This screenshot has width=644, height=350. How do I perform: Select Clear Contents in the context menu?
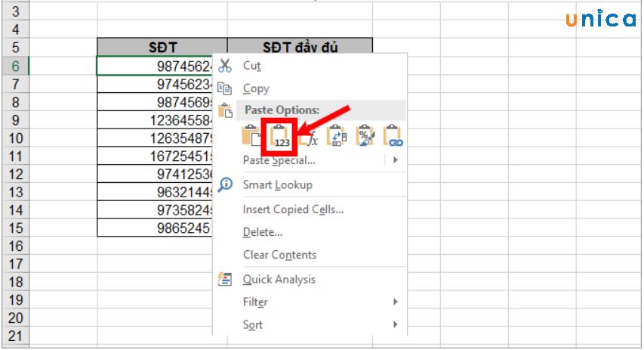pos(279,255)
